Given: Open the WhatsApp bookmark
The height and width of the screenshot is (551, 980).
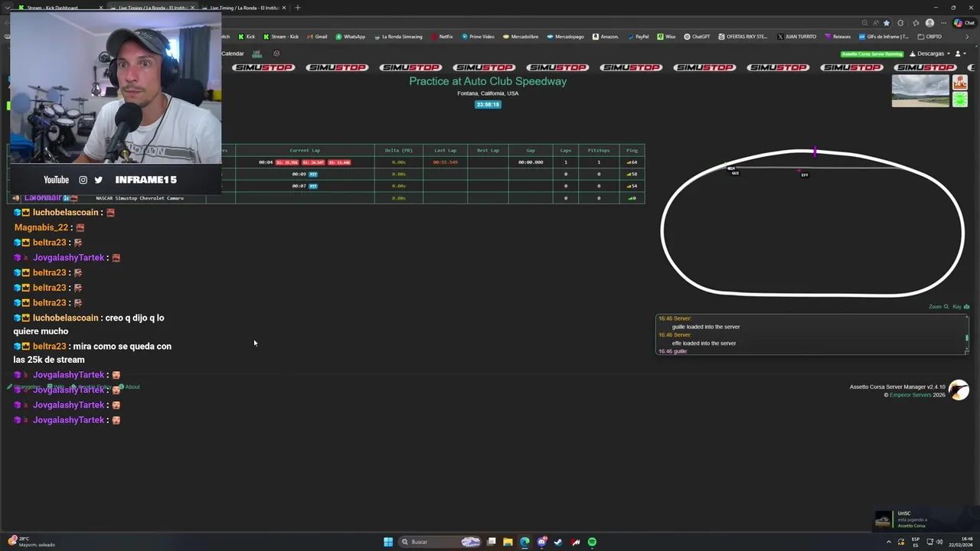Looking at the screenshot, I should [x=351, y=37].
